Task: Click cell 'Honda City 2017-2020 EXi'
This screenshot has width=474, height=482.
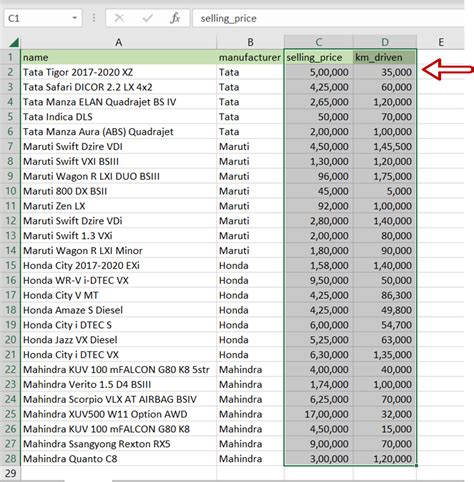Action: pos(119,265)
